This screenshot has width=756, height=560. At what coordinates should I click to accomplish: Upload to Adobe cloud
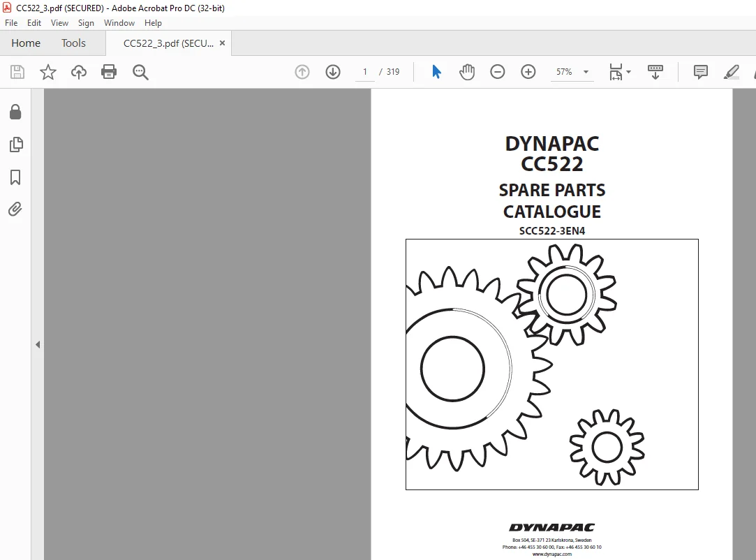[x=79, y=72]
